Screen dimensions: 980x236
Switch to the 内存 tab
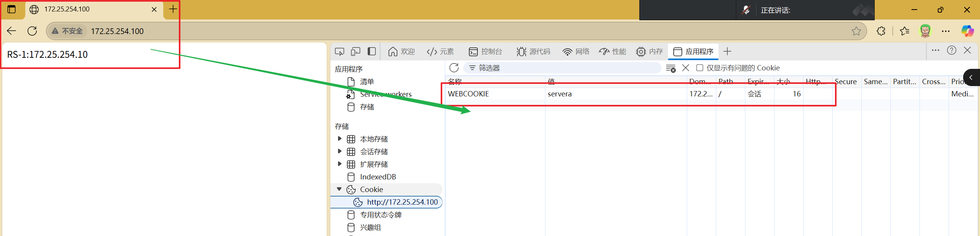(649, 52)
